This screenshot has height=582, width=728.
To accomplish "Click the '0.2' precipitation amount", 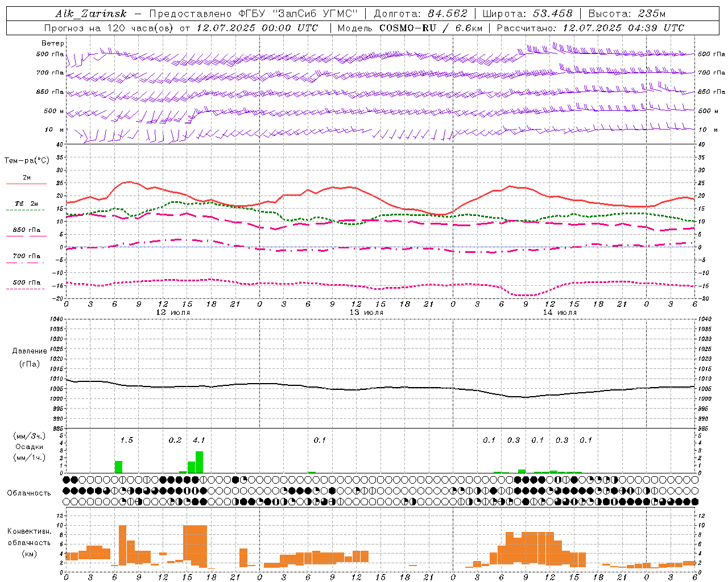I will point(175,440).
